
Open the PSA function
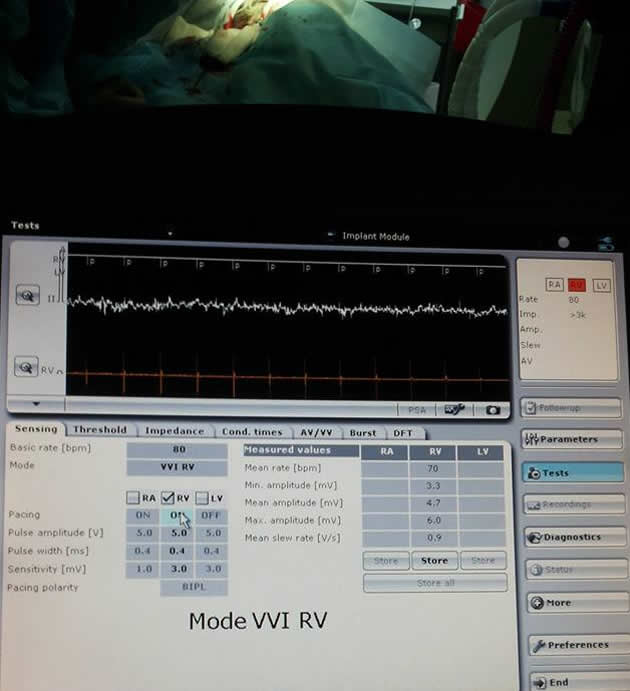tap(416, 410)
